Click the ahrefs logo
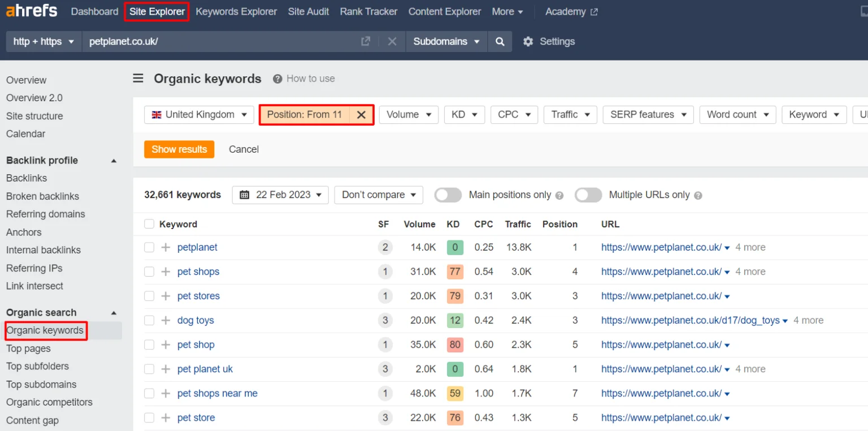This screenshot has width=868, height=431. [31, 11]
